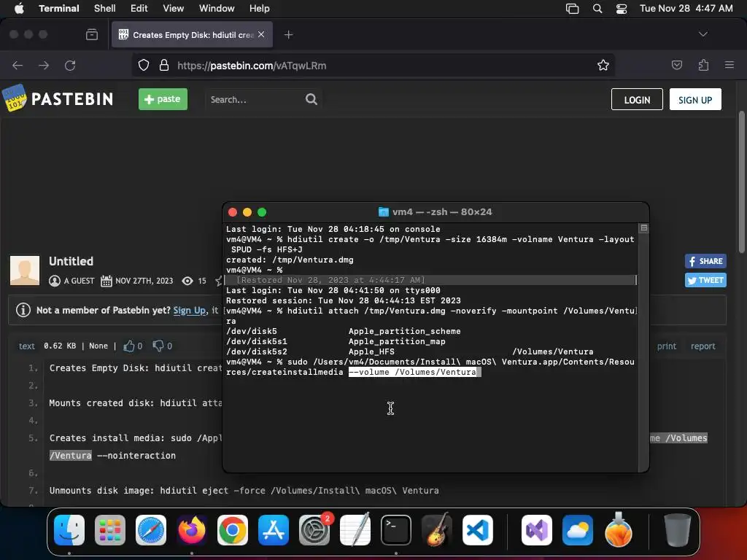The width and height of the screenshot is (747, 560).
Task: Dislike the paste with thumbs down
Action: pos(158,346)
